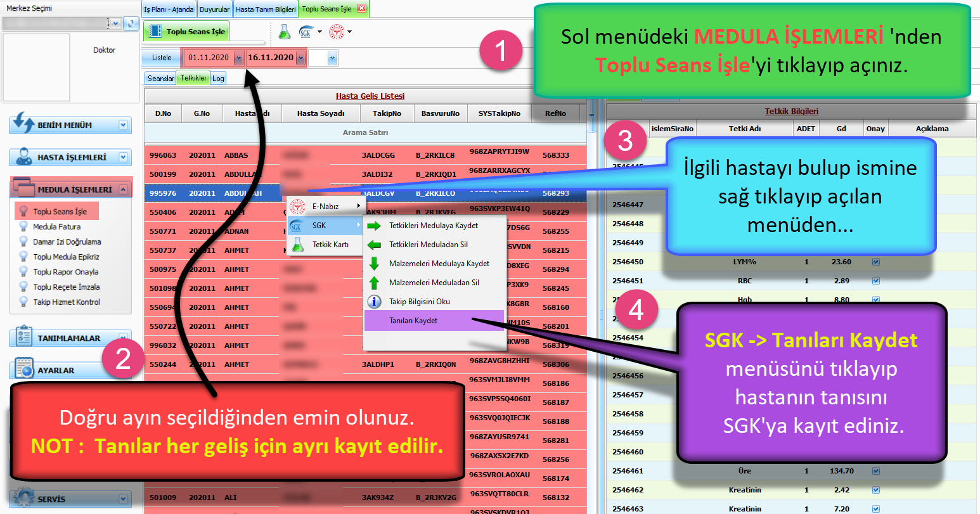Open the Seanslar sub-tab

[160, 78]
